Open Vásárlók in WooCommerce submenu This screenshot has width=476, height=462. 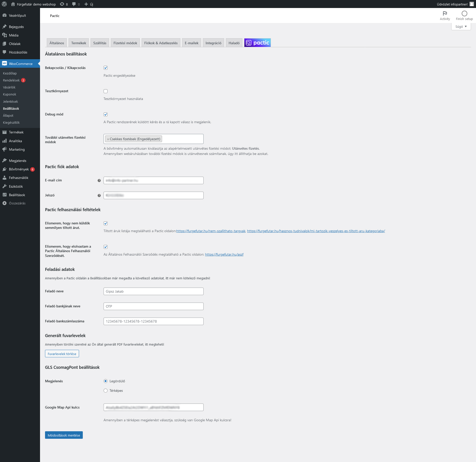click(x=9, y=87)
